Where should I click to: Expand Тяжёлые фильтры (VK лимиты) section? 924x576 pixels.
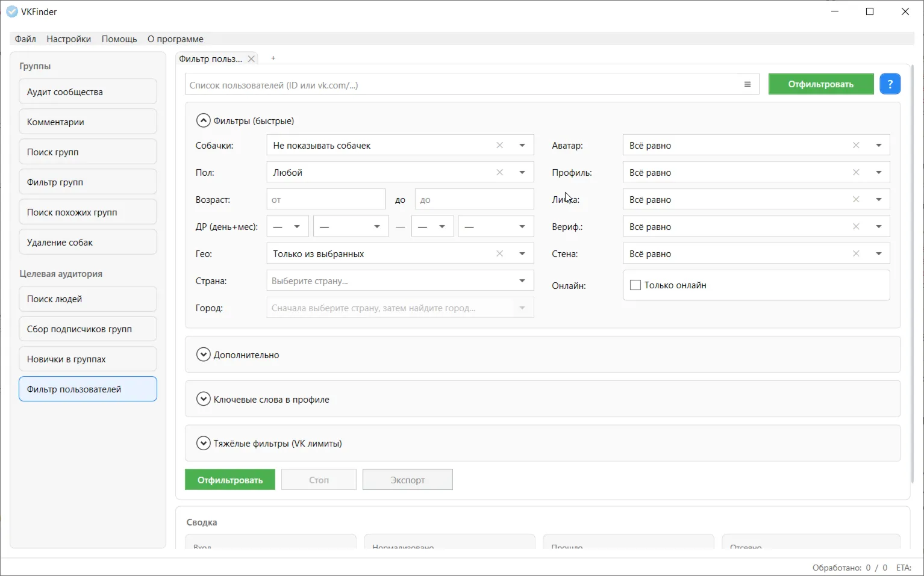(x=204, y=444)
